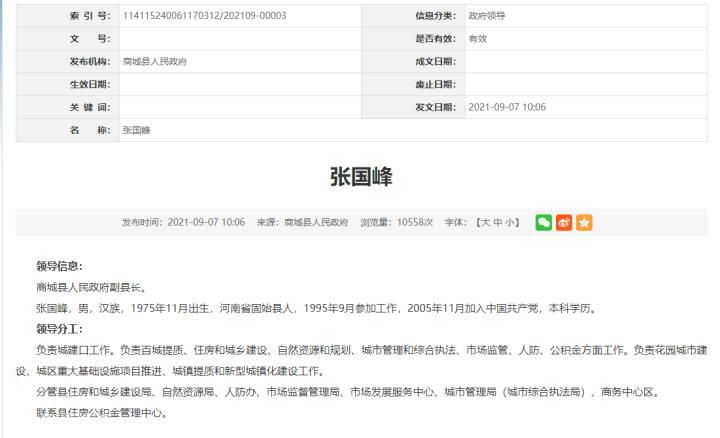Image resolution: width=720 pixels, height=438 pixels.
Task: Click the page title 张国峰 heading
Action: pos(361,177)
